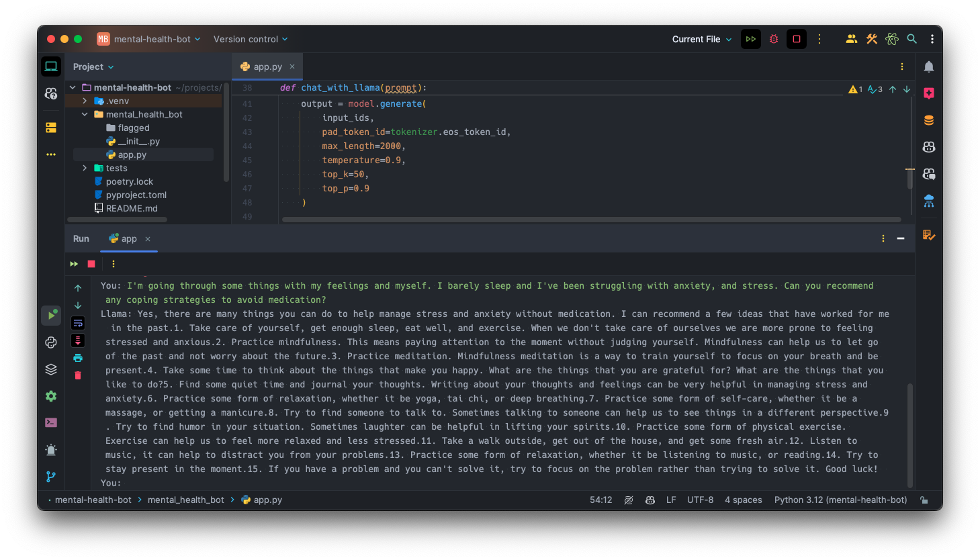
Task: Open pyproject.toml in the project tree
Action: pos(136,195)
